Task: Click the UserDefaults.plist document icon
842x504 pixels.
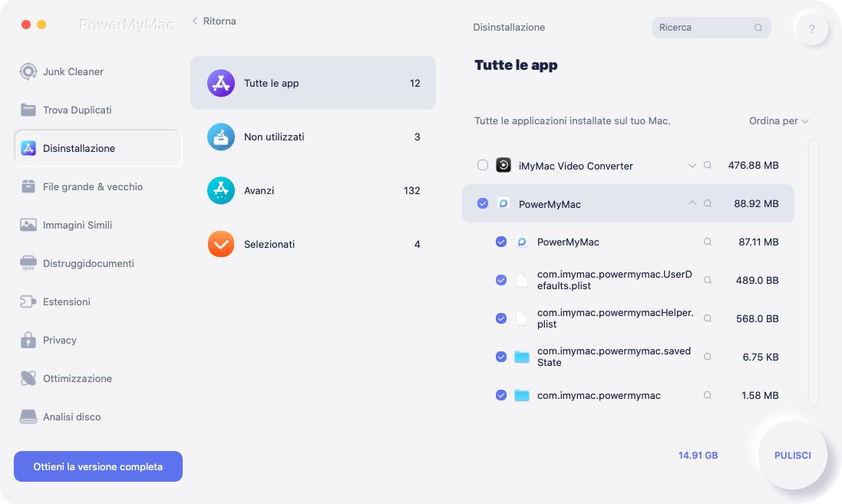Action: pyautogui.click(x=521, y=280)
